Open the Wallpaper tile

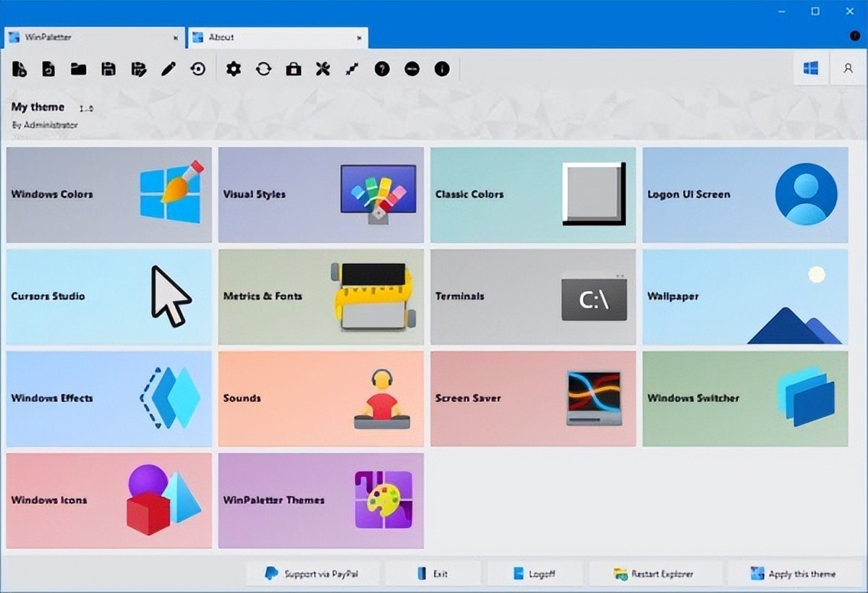pos(746,296)
